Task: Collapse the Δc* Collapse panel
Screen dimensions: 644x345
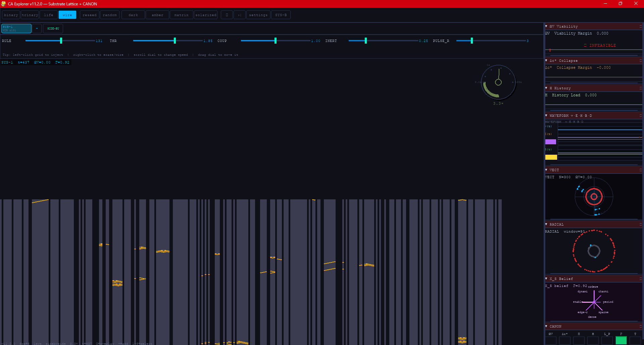Action: (x=546, y=60)
